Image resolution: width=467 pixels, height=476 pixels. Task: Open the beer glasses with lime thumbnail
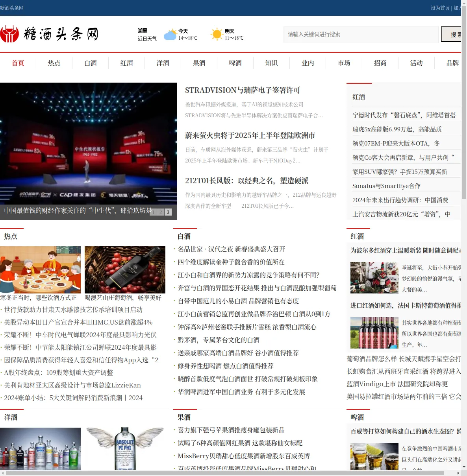pyautogui.click(x=374, y=456)
